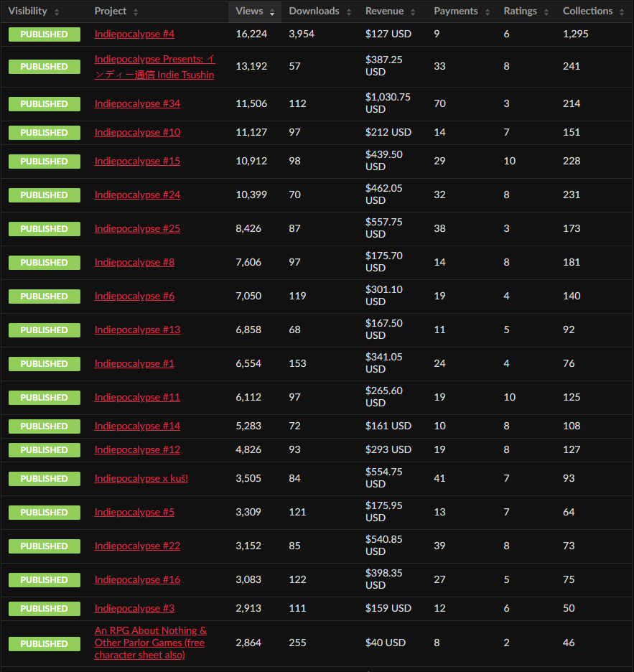Select the $40 USD revenue cell
Image resolution: width=634 pixels, height=672 pixels.
(386, 643)
